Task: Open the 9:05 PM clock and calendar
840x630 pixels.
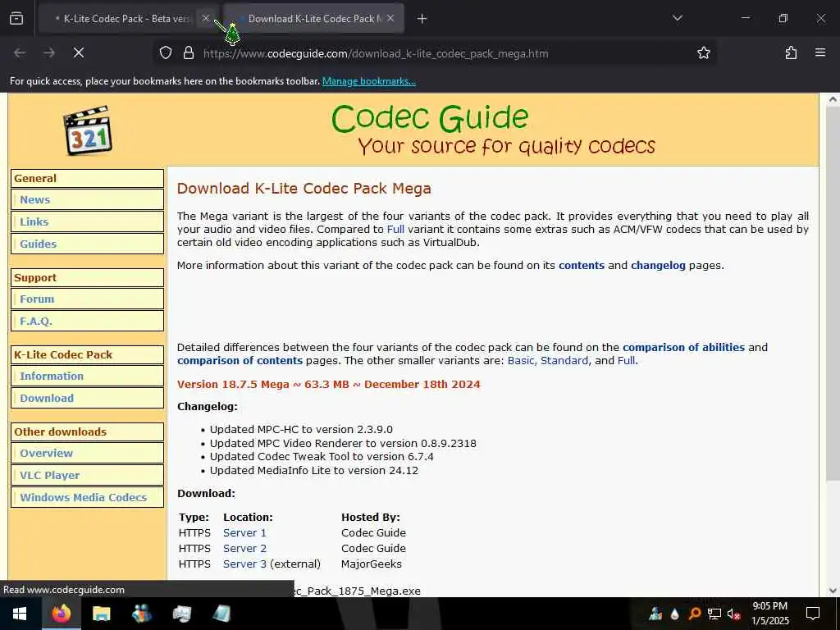Action: [x=769, y=614]
